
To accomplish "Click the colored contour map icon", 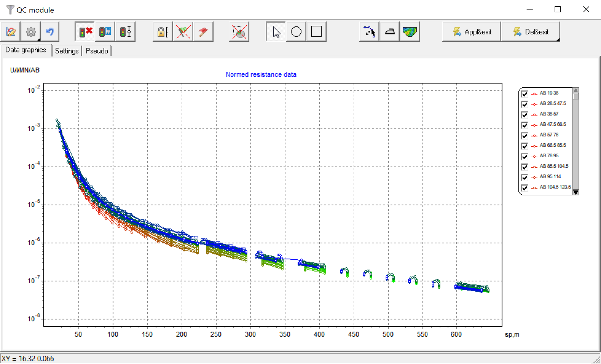I will click(410, 32).
